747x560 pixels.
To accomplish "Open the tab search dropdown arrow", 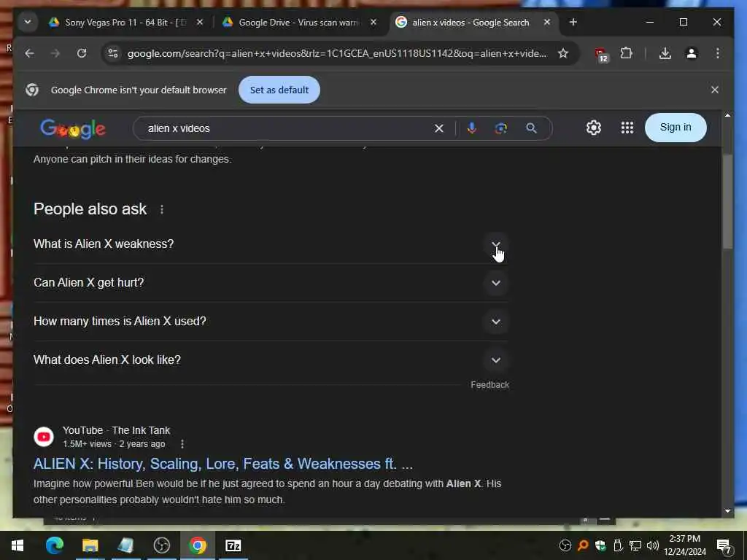I will [x=28, y=22].
